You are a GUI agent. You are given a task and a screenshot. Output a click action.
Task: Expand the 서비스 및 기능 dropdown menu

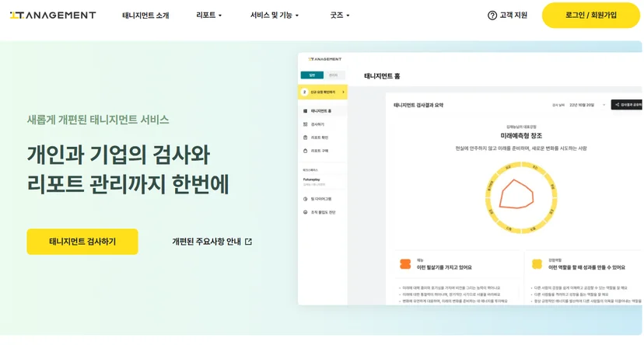[x=275, y=16]
